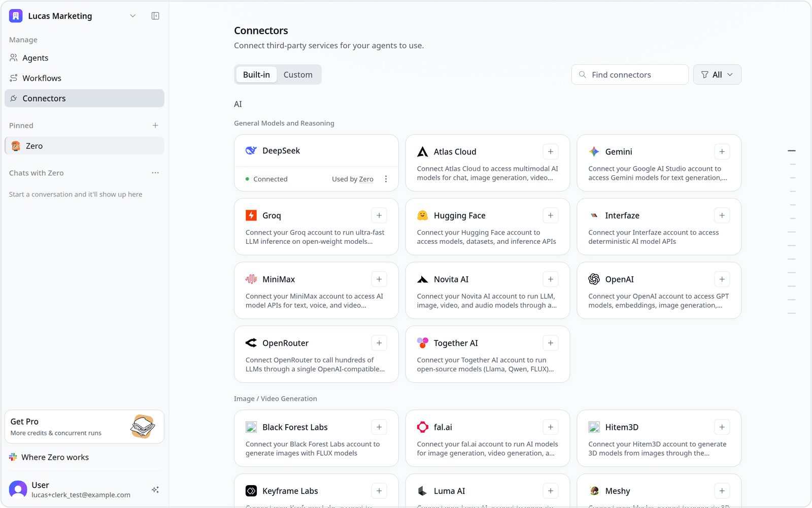This screenshot has width=812, height=508.
Task: Add a pinned item with plus icon
Action: click(155, 125)
